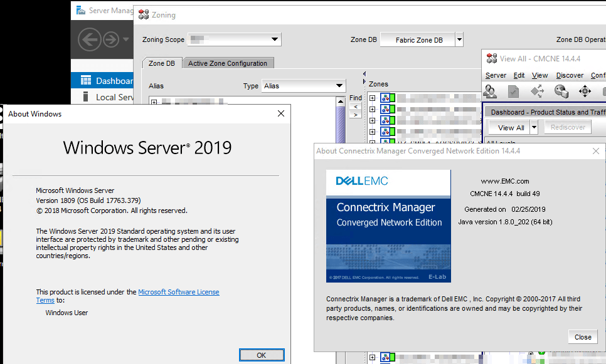
Task: Click the 'Version 1809 (OS Build 17763.379)' text
Action: point(88,200)
